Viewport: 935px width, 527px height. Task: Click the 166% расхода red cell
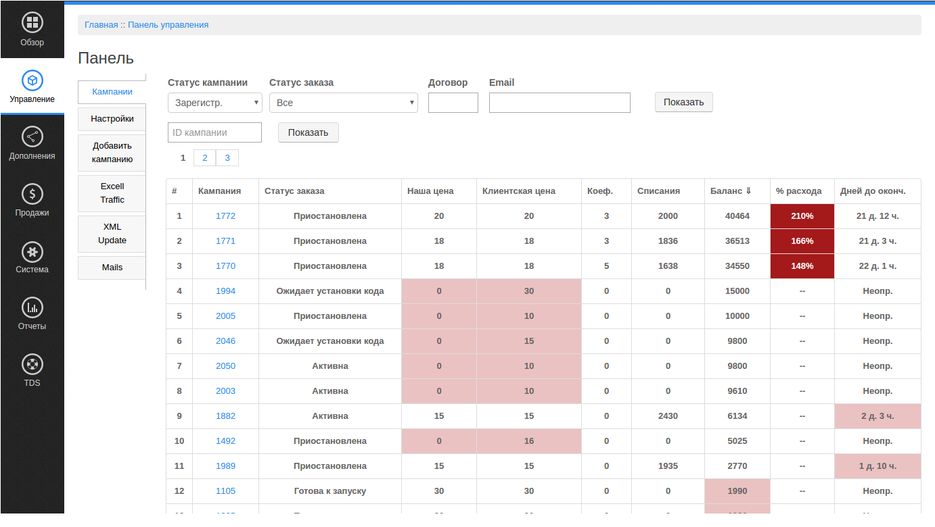tap(802, 241)
